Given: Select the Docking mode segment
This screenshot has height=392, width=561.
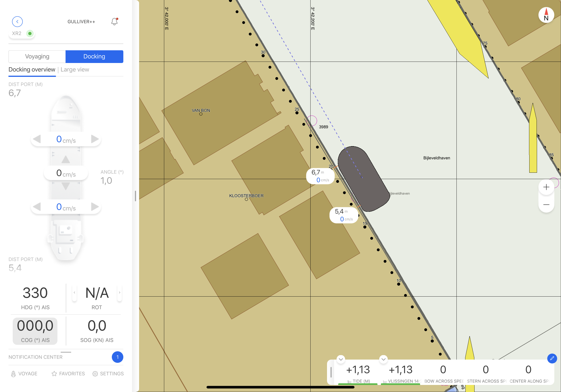Looking at the screenshot, I should pyautogui.click(x=94, y=56).
